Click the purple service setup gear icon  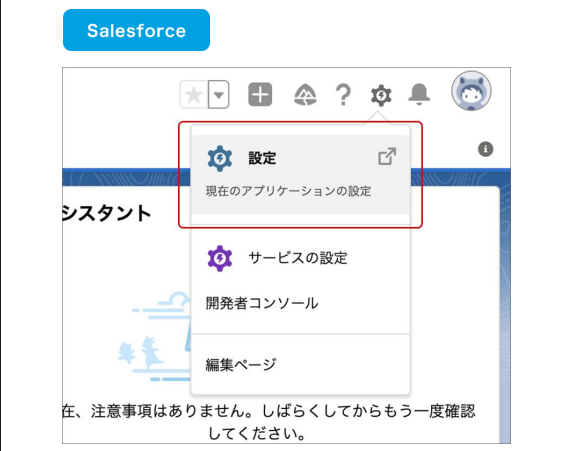pos(220,258)
